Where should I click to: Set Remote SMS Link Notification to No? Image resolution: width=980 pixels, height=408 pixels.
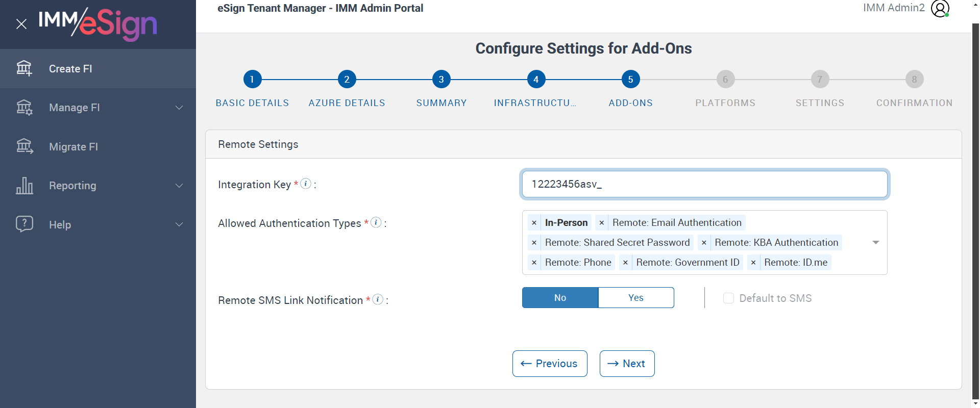click(x=560, y=298)
